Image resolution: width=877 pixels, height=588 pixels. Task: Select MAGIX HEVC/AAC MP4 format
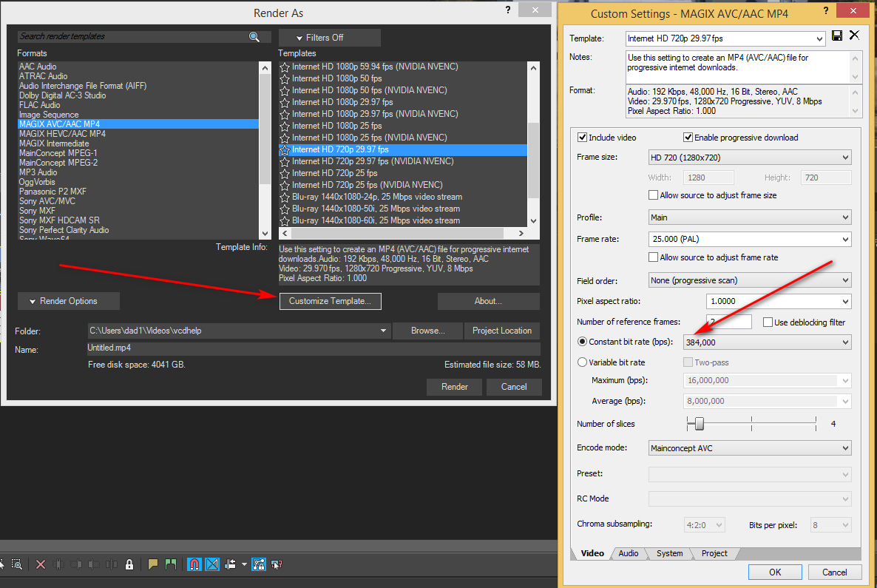(x=138, y=134)
